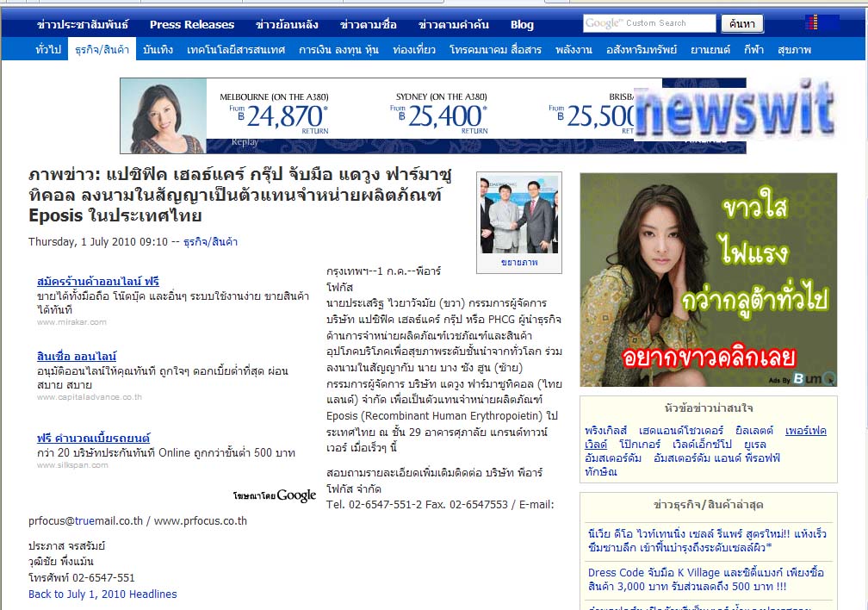The width and height of the screenshot is (868, 610).
Task: Open ข่าวตามคำค้น in top navigation
Action: (453, 24)
